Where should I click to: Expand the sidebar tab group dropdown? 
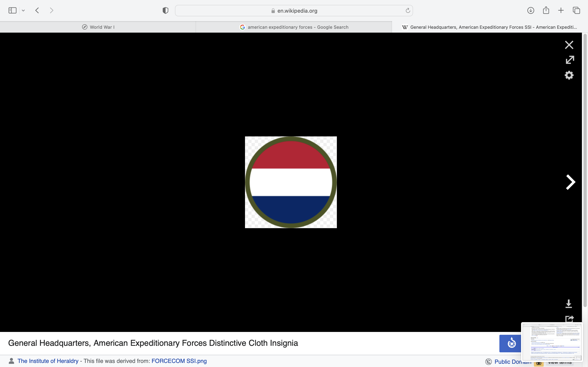23,10
